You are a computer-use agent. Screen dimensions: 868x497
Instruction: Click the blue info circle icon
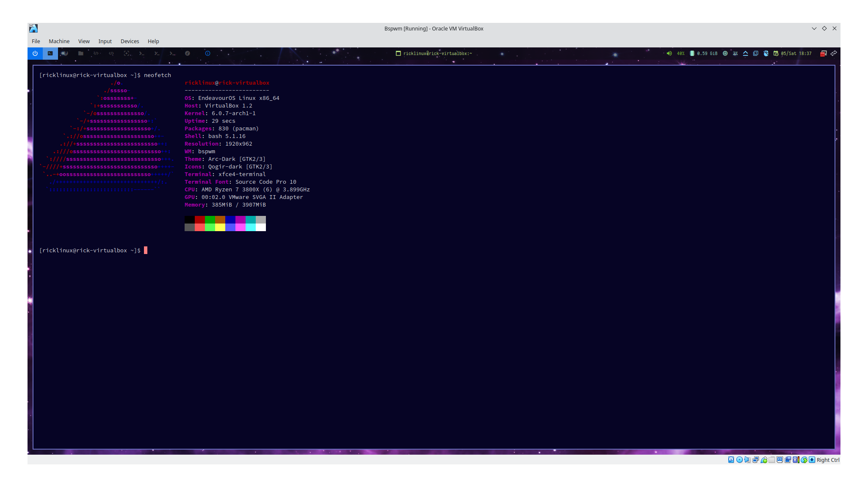pos(207,53)
